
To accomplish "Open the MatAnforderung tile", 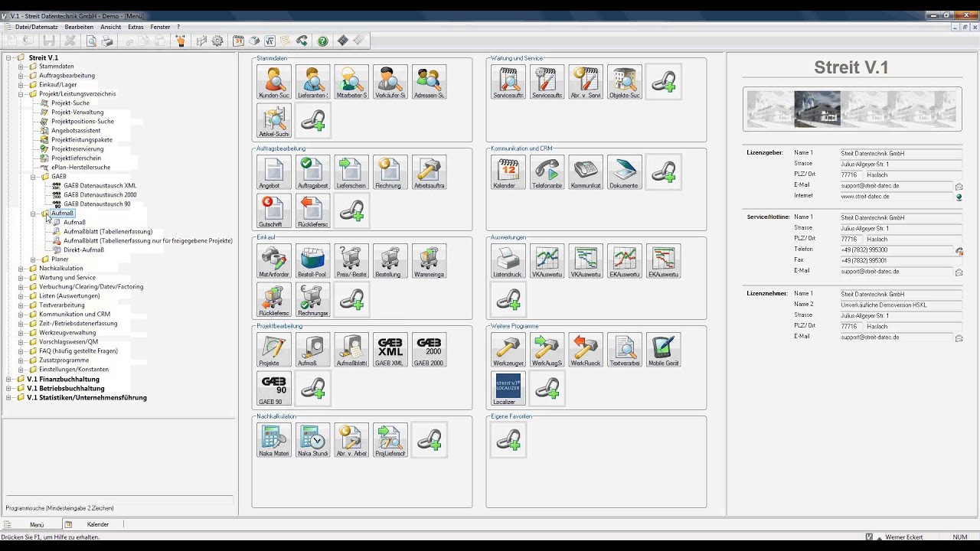I will pos(274,261).
